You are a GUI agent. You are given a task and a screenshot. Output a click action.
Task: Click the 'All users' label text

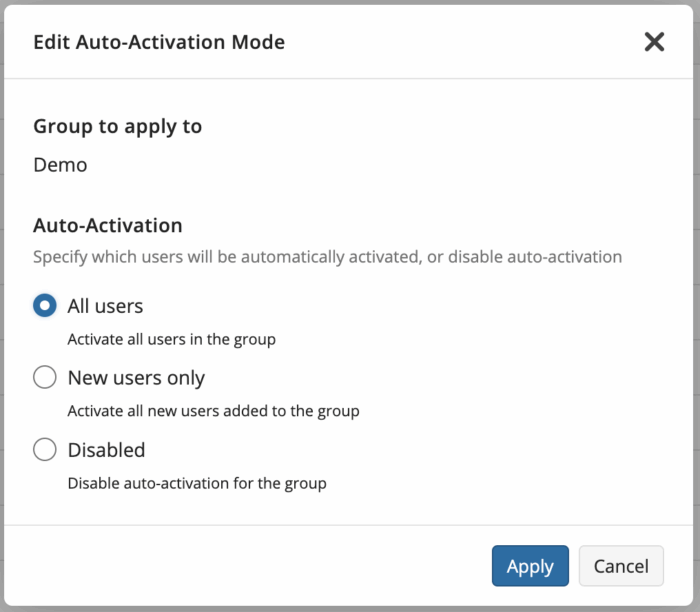(x=105, y=306)
